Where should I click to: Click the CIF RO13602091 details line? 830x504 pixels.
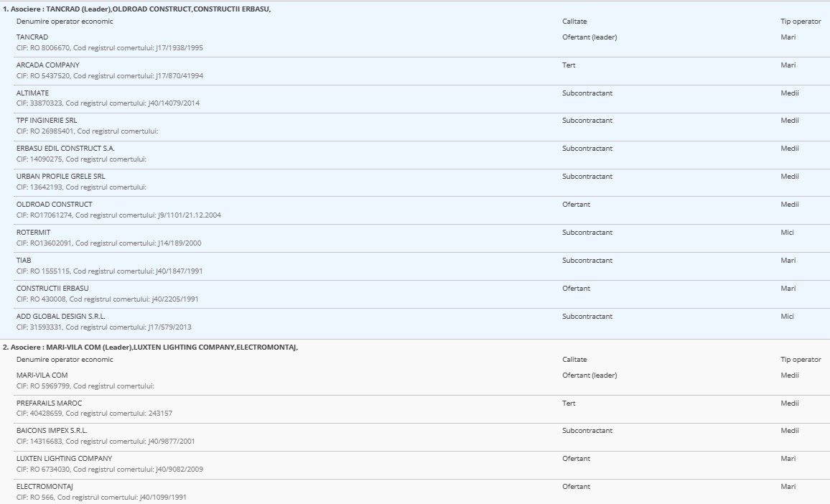point(109,243)
